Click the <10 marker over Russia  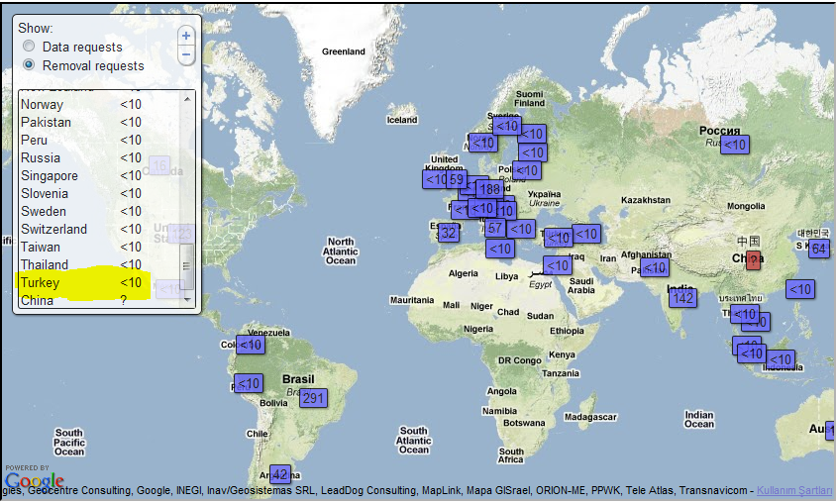pyautogui.click(x=734, y=145)
